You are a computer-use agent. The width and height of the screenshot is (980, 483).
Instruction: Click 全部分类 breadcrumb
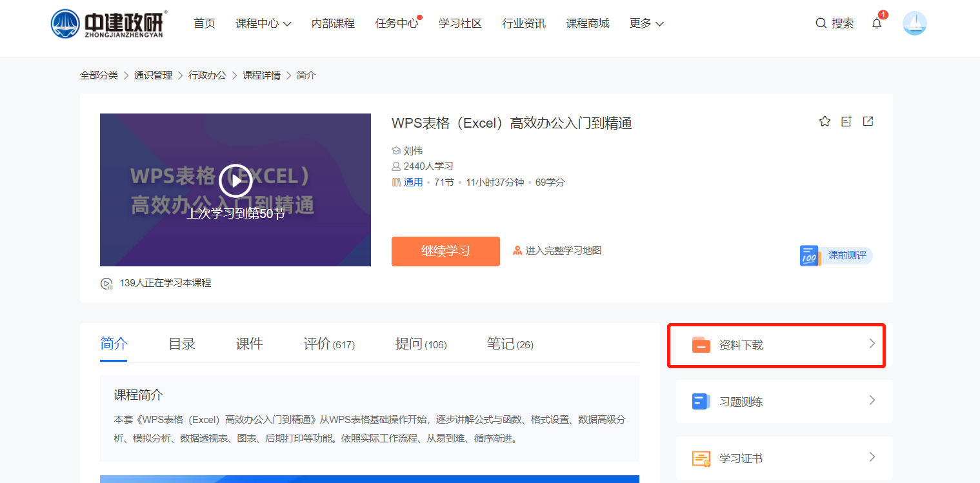(99, 75)
